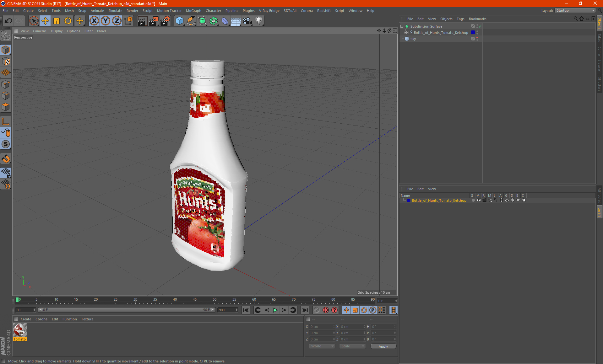The width and height of the screenshot is (603, 364).
Task: Open viewport Cameras menu
Action: (40, 31)
